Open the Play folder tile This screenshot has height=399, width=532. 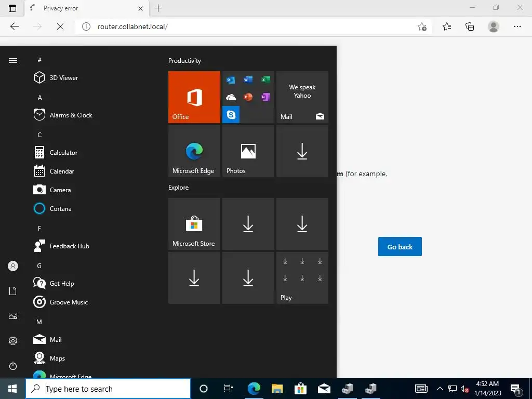[302, 278]
